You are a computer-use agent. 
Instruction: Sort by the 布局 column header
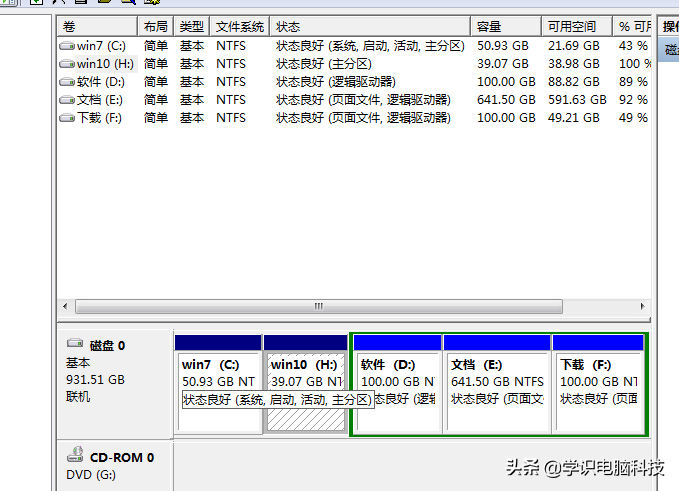156,26
